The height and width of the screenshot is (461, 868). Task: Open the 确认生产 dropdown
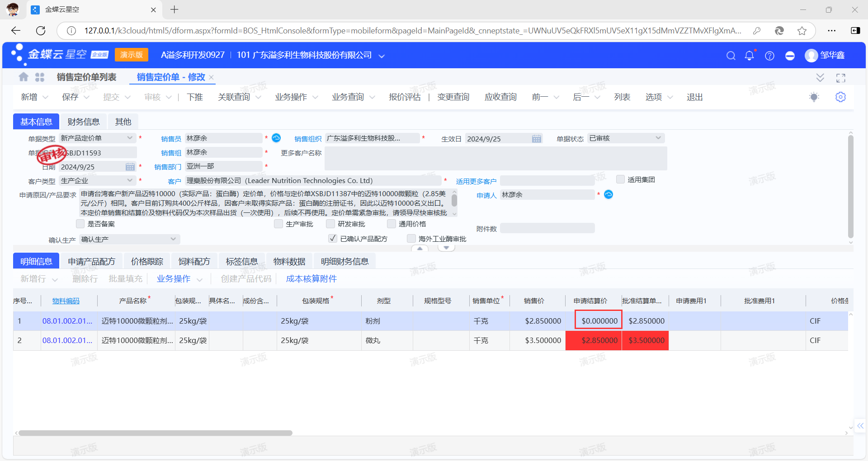coord(173,239)
